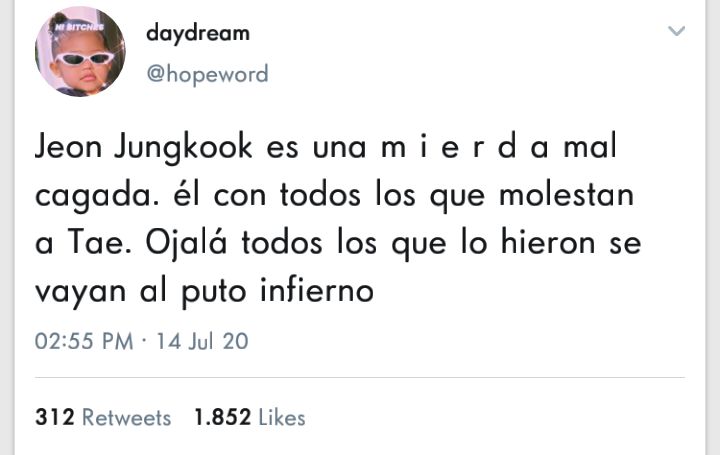Click the display name daydream
This screenshot has height=455, width=720.
click(x=198, y=34)
